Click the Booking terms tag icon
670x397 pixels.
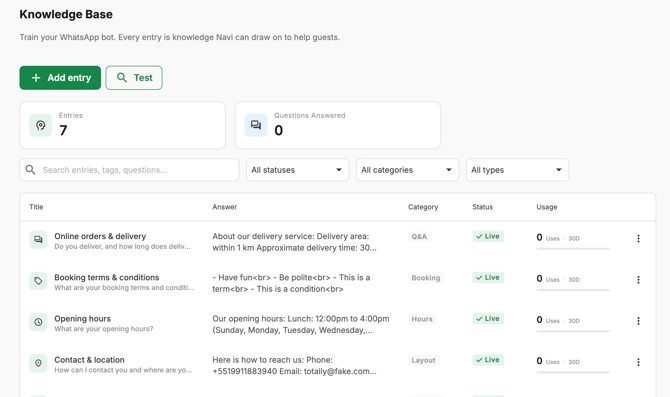pos(38,281)
